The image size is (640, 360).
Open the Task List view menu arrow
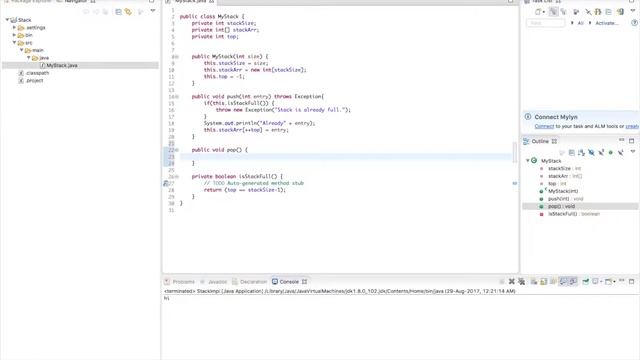[633, 11]
